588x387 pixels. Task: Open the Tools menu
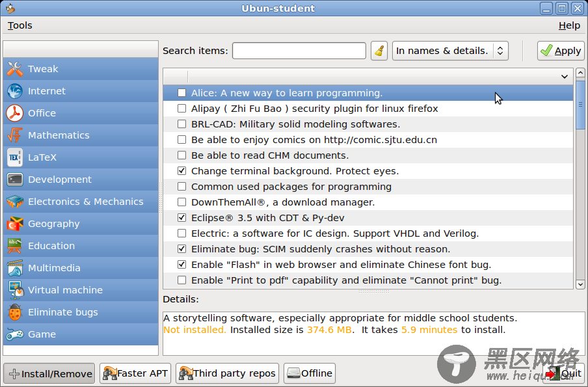20,25
